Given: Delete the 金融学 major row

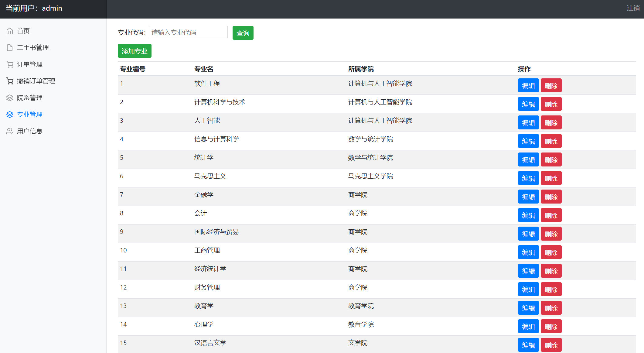Looking at the screenshot, I should click(551, 197).
